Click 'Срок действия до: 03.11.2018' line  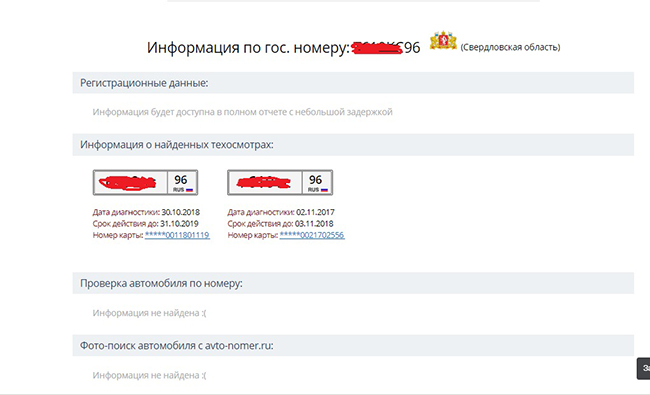point(280,223)
